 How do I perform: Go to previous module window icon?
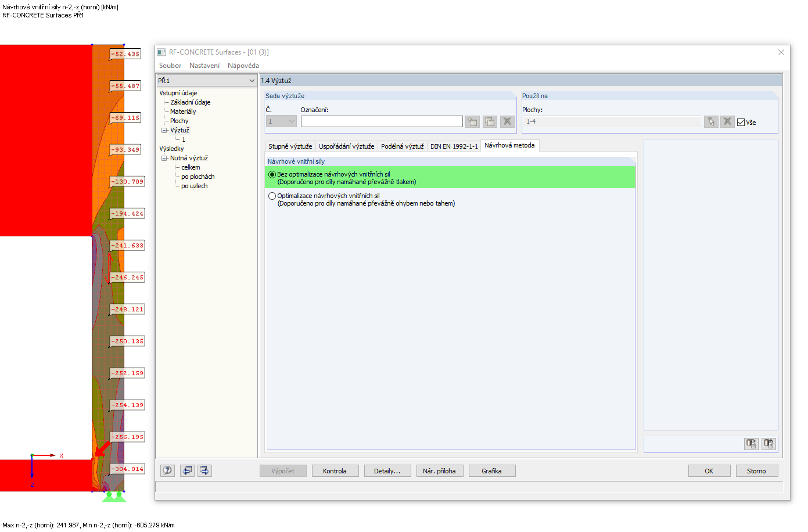187,470
